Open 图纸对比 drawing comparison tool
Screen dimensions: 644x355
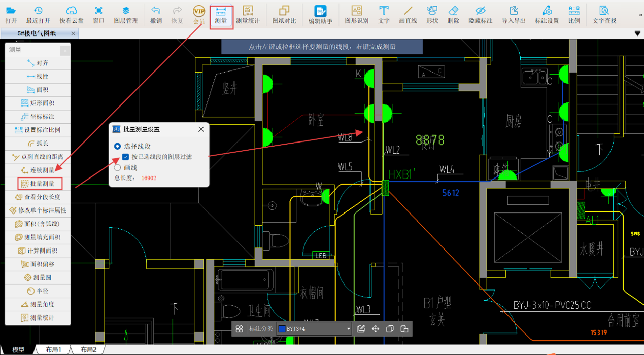pyautogui.click(x=284, y=15)
